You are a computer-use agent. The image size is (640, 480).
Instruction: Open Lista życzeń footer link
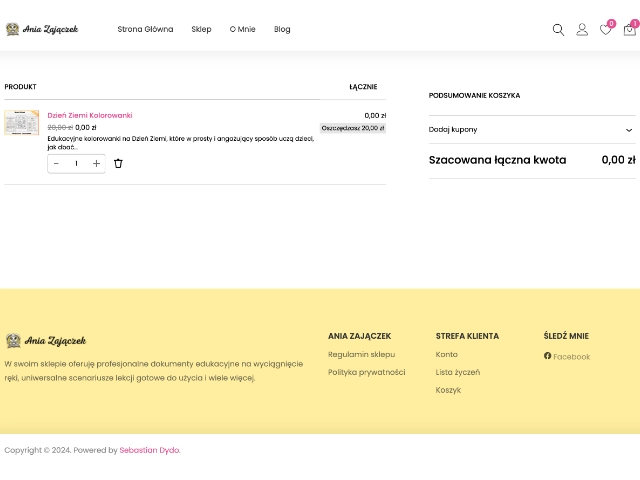coord(458,372)
